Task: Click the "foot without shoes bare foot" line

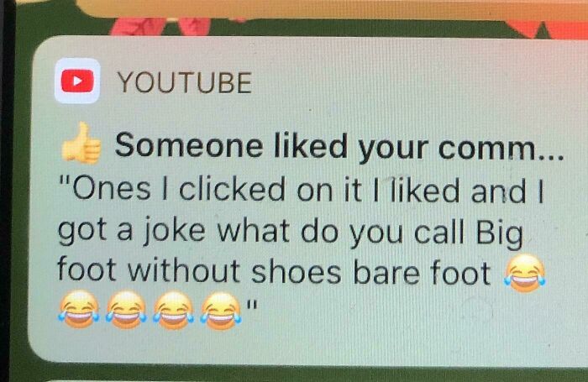Action: pyautogui.click(x=274, y=271)
